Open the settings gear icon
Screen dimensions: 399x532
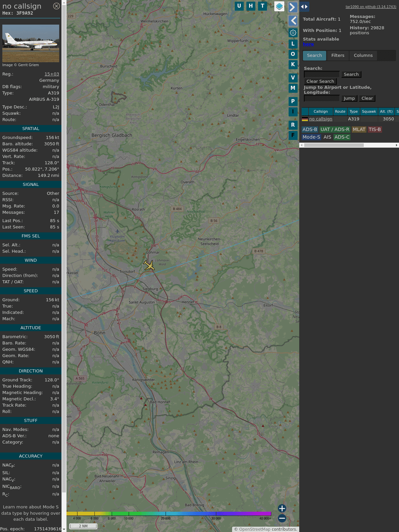click(x=293, y=33)
